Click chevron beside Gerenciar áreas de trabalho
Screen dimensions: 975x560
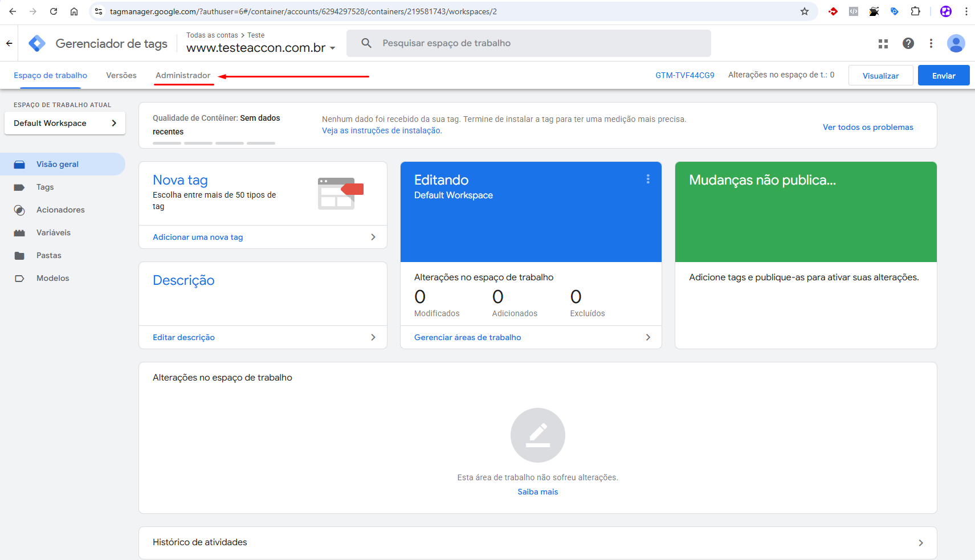(648, 337)
